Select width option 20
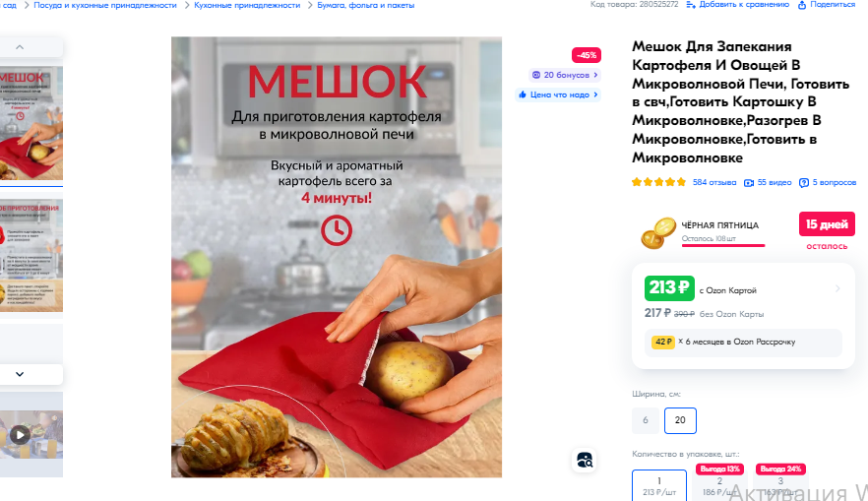This screenshot has width=868, height=501. 680,420
